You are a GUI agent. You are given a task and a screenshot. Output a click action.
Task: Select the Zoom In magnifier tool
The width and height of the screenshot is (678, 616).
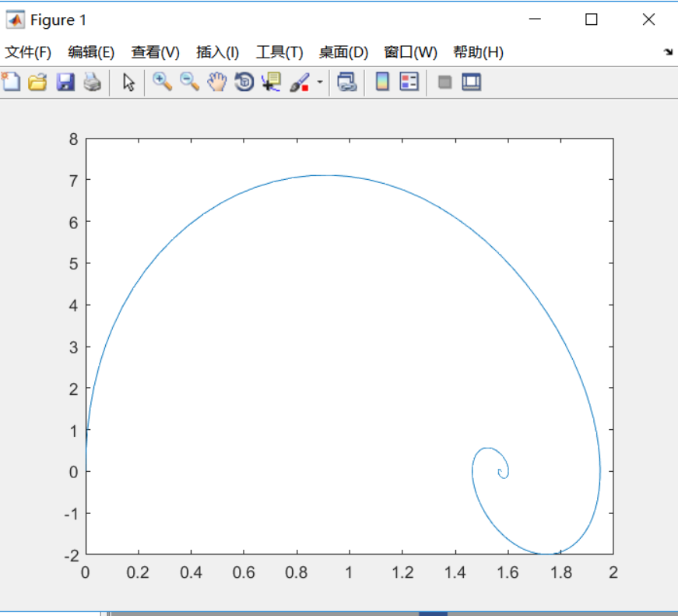tap(162, 82)
